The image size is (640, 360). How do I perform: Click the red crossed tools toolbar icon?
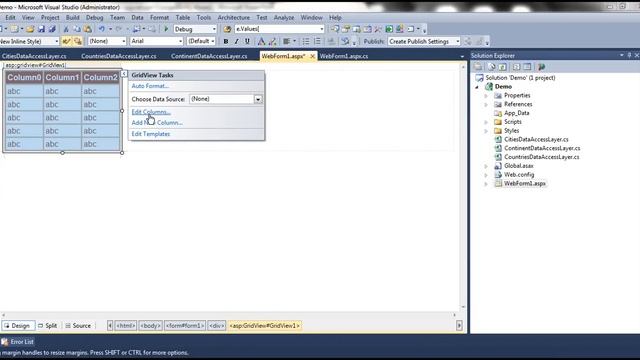[378, 29]
